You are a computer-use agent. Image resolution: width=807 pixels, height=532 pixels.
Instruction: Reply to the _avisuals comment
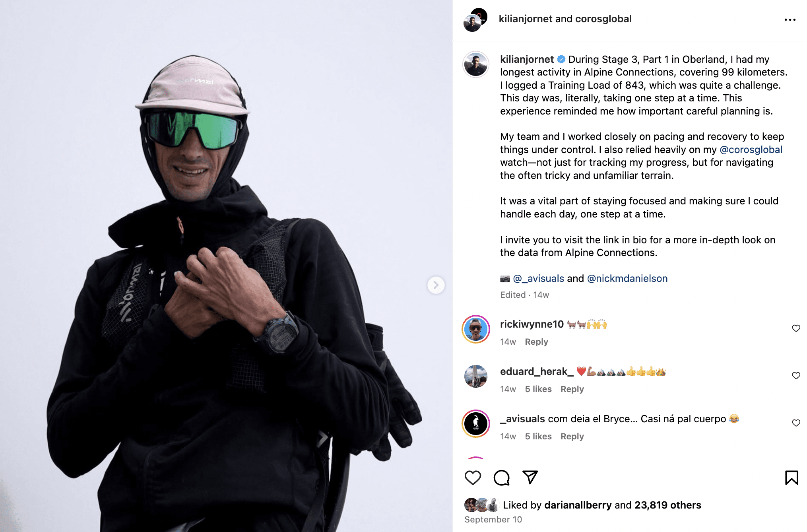(x=572, y=436)
